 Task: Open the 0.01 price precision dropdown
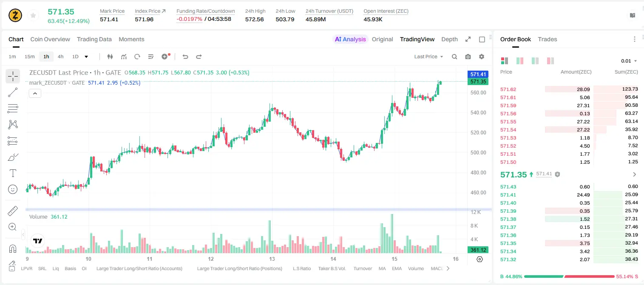pyautogui.click(x=629, y=61)
